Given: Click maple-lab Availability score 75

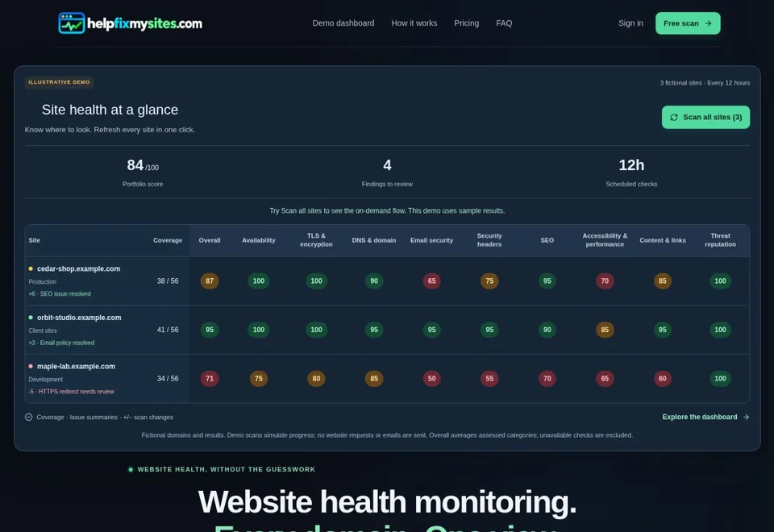Looking at the screenshot, I should (x=259, y=379).
